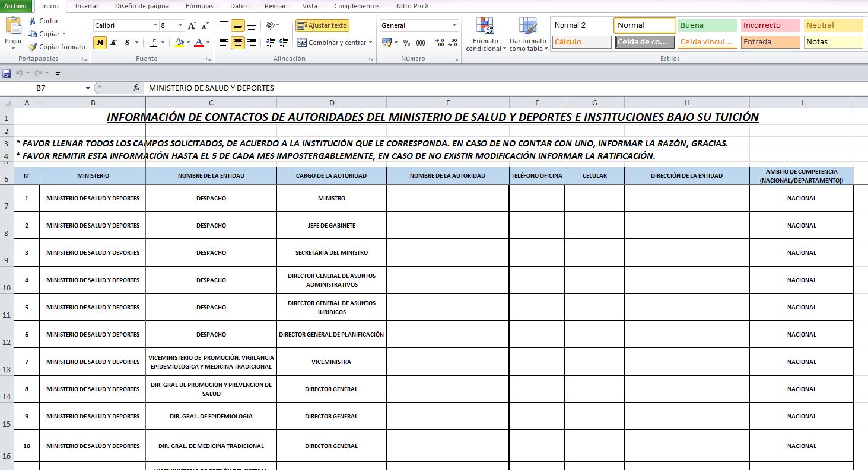Open Formato condicional menu
The image size is (868, 470).
pos(486,34)
